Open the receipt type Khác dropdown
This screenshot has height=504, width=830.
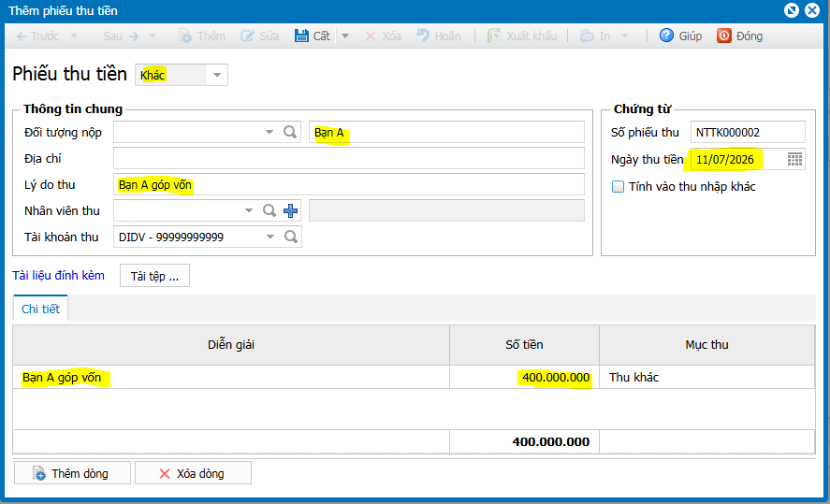coord(217,75)
